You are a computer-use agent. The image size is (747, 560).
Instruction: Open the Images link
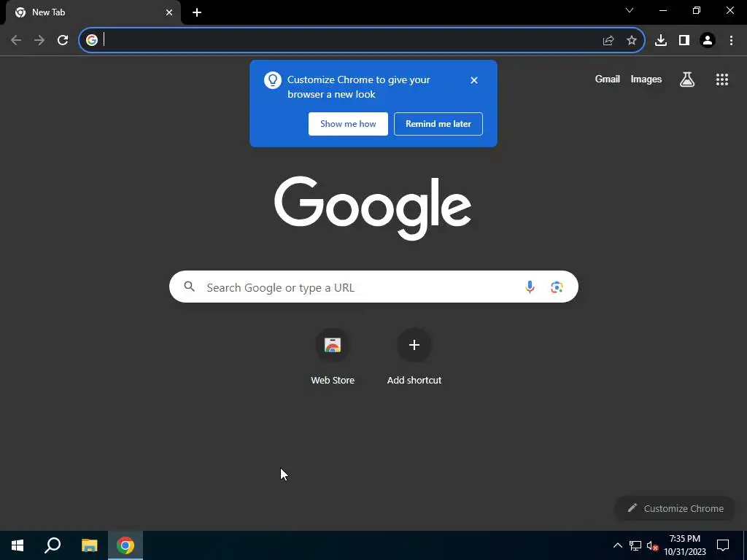(x=646, y=79)
